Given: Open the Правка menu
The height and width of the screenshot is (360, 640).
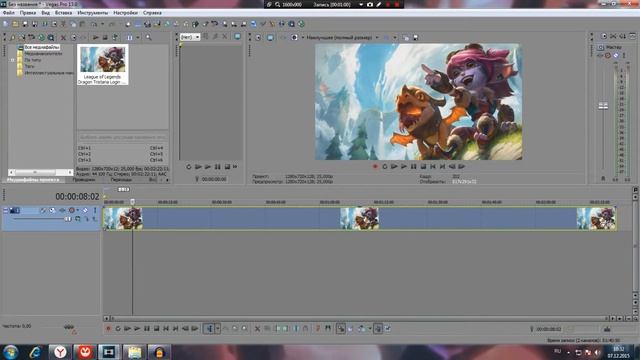Looking at the screenshot, I should pyautogui.click(x=28, y=13).
